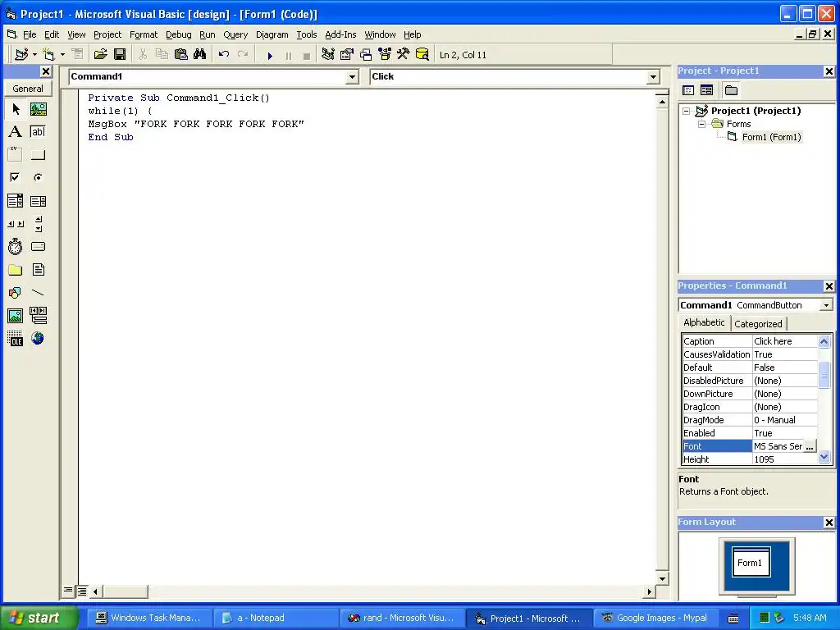This screenshot has width=840, height=630.
Task: Select the Data control tool
Action: pyautogui.click(x=38, y=316)
